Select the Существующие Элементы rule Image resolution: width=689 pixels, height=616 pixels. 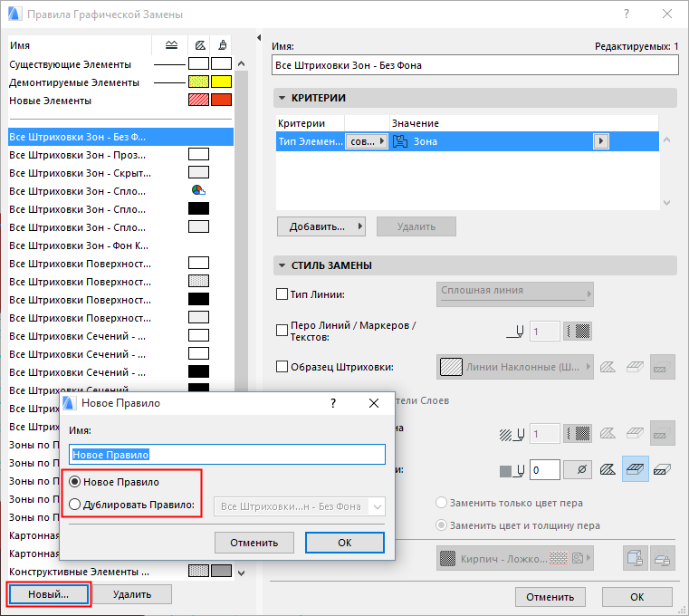(x=120, y=64)
